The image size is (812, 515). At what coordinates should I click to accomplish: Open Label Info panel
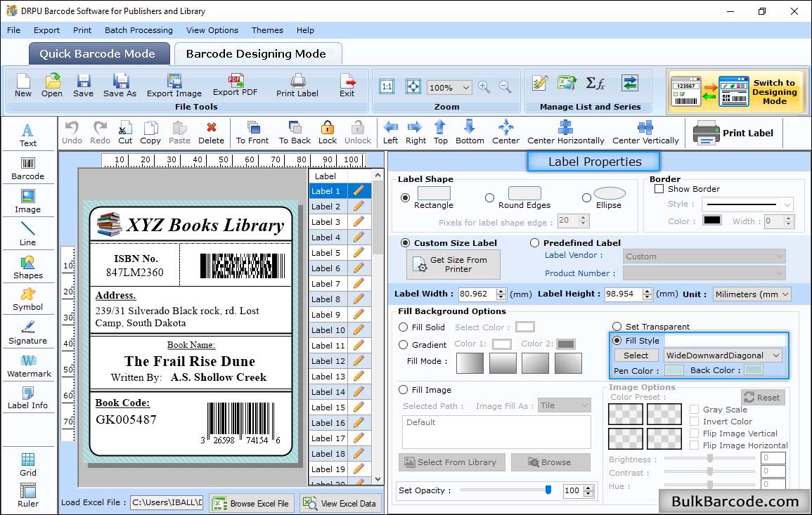(x=28, y=398)
